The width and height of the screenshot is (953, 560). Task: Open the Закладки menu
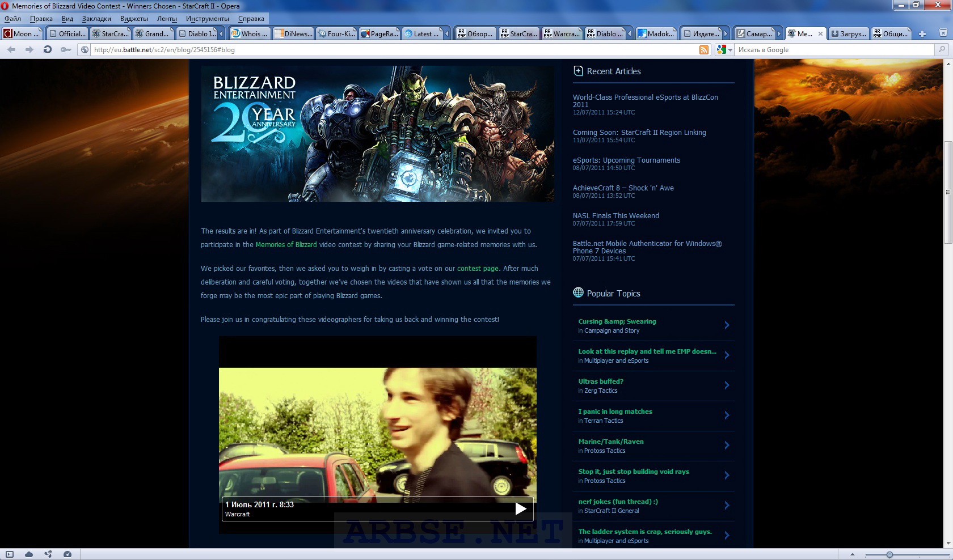pyautogui.click(x=96, y=19)
